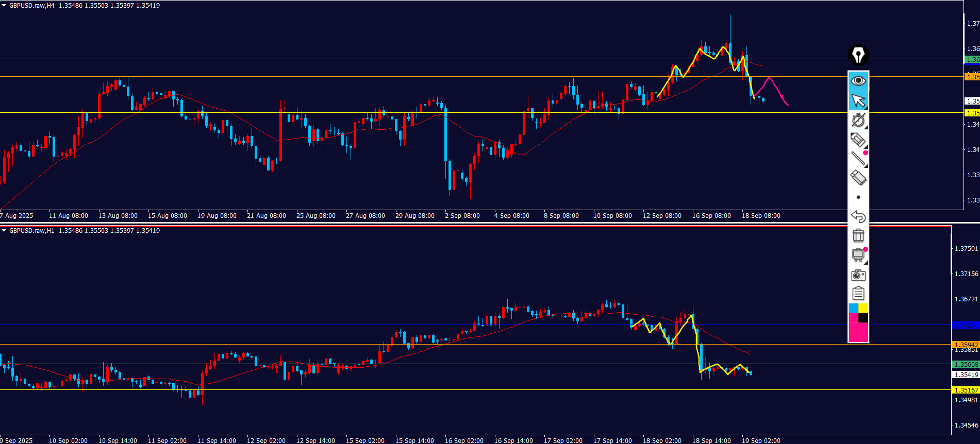
Task: Select the highlighter marker tool
Action: point(858,140)
